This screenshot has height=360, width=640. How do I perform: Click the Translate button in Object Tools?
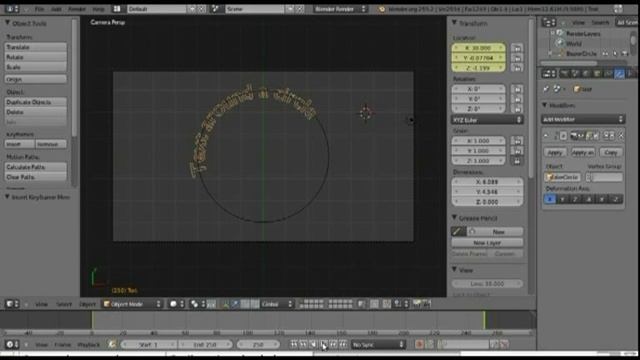[x=36, y=47]
